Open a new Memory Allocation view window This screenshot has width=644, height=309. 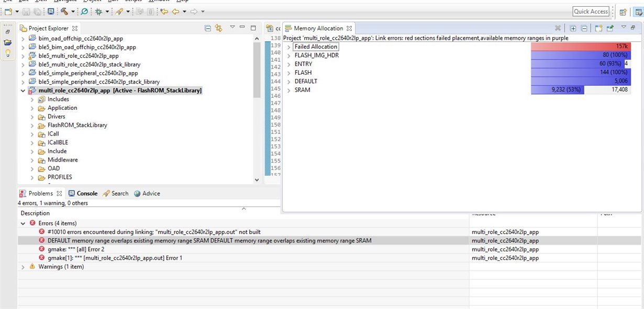[x=598, y=28]
